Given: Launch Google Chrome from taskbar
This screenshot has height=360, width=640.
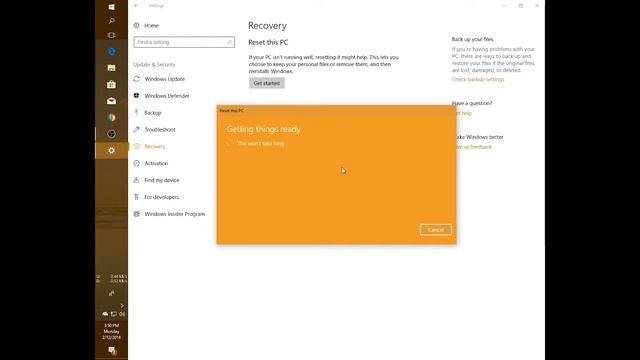Looking at the screenshot, I should [111, 118].
